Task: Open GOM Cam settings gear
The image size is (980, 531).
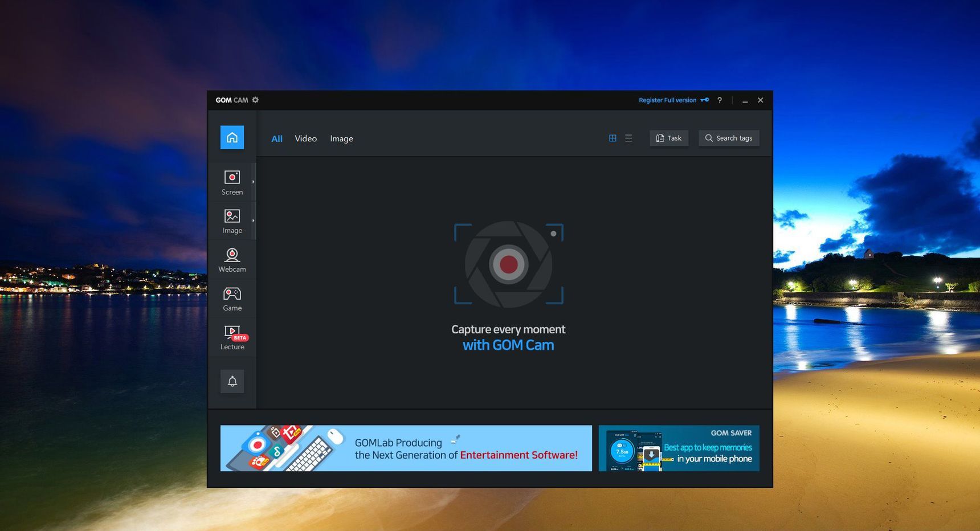Action: [255, 100]
